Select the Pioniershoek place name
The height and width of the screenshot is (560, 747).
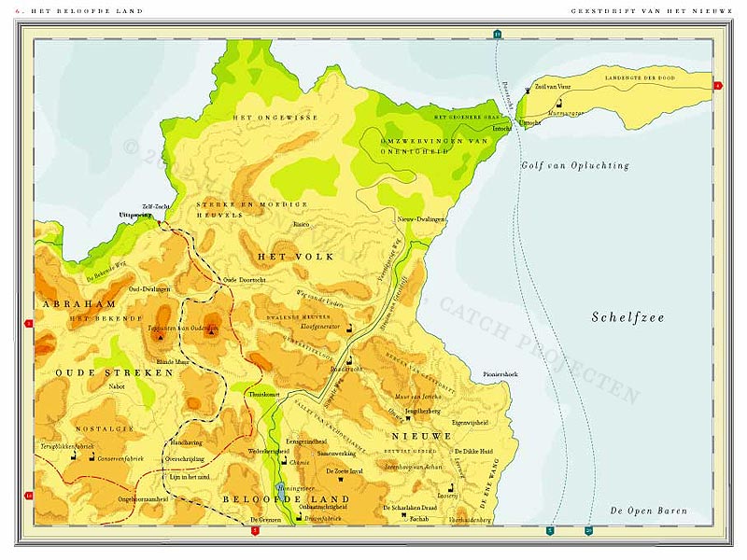coord(499,374)
